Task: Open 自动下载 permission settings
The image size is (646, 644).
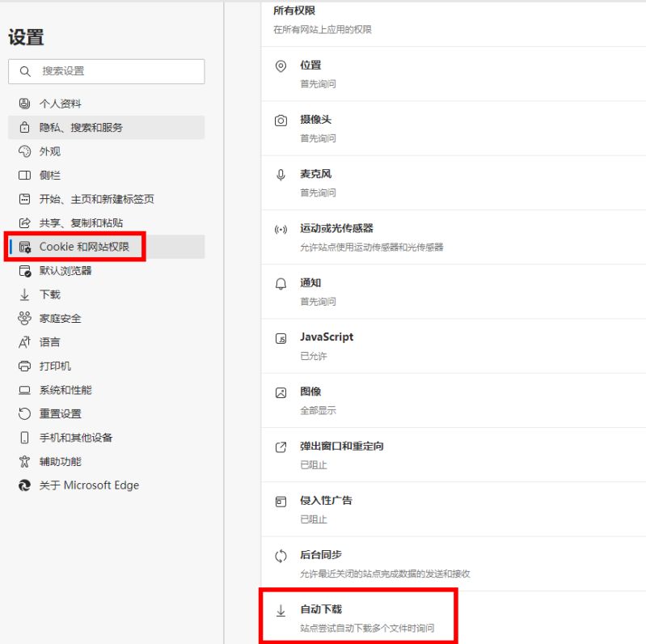Action: point(454,617)
